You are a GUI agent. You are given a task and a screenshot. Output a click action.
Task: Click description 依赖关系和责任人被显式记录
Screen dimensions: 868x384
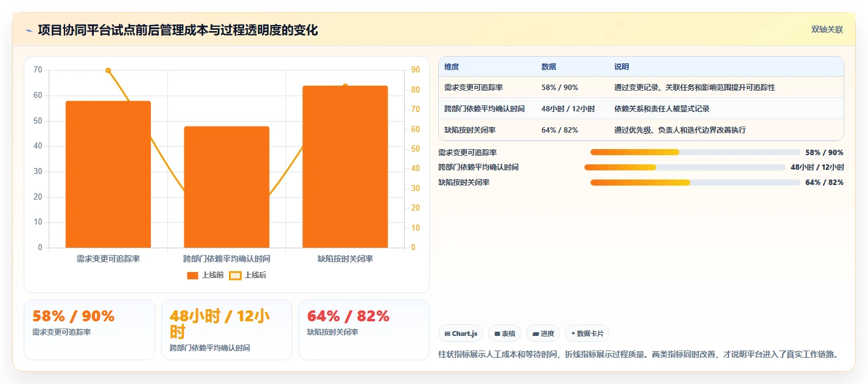662,109
